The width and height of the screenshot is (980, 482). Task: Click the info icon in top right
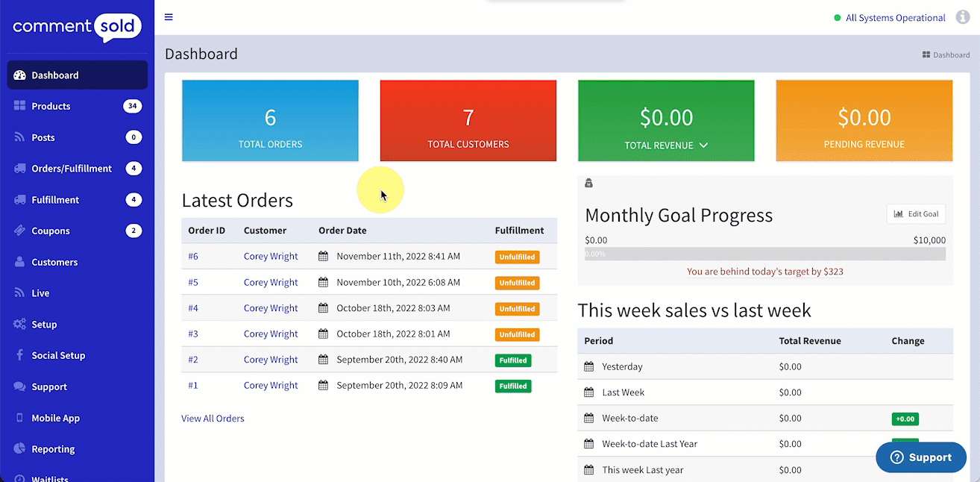[x=962, y=17]
